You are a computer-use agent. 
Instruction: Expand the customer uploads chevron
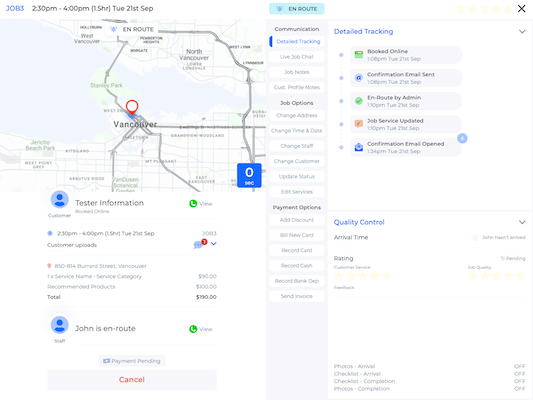213,244
